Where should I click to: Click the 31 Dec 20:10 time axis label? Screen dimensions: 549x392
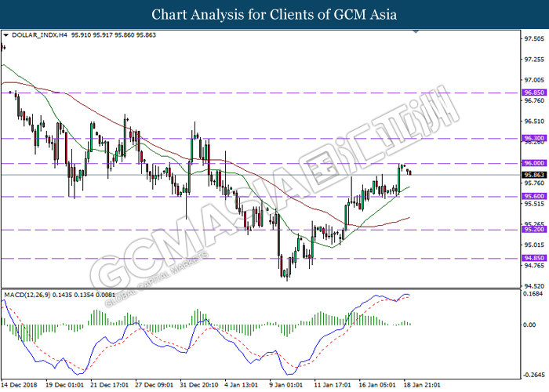pos(199,385)
